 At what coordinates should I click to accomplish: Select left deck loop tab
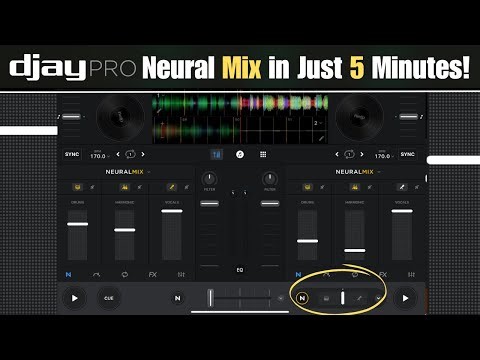[x=125, y=275]
